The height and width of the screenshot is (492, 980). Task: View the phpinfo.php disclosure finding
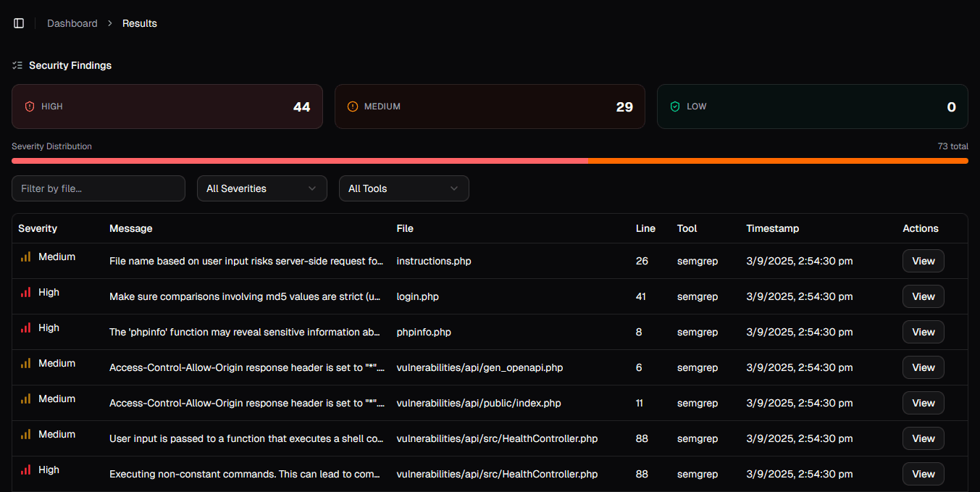click(x=923, y=332)
